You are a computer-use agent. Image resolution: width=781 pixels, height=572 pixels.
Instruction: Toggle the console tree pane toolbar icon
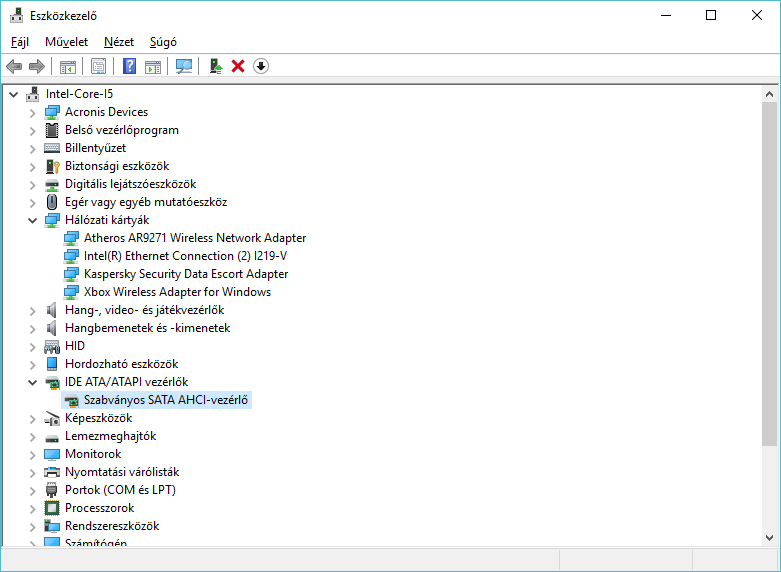coord(68,66)
